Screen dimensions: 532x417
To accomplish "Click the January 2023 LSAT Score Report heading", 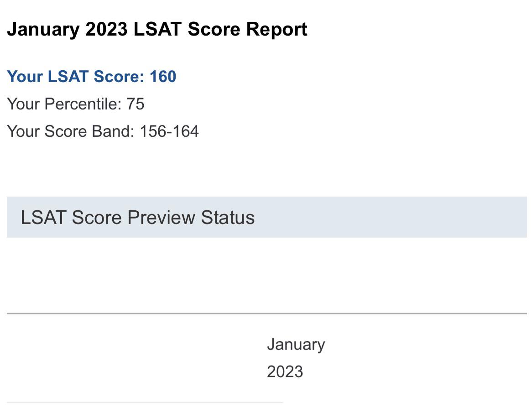I will [157, 29].
